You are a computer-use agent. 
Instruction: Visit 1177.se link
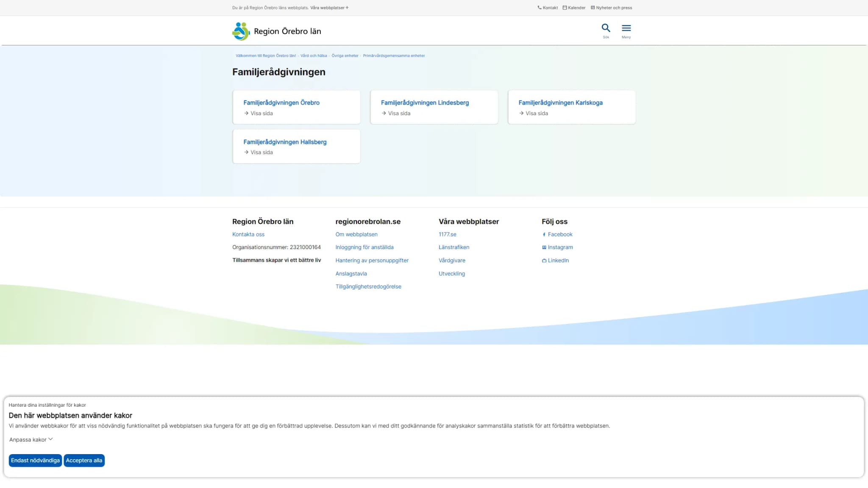(448, 234)
